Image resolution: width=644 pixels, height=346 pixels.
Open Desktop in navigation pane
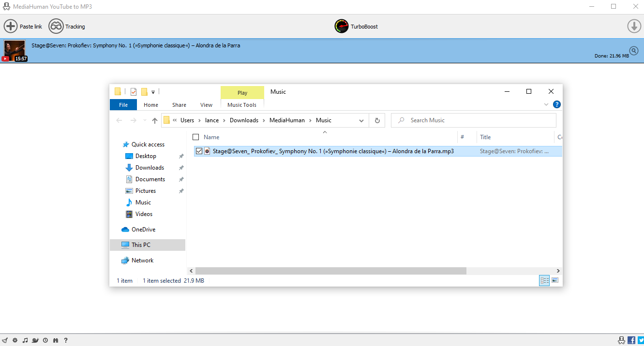[146, 156]
